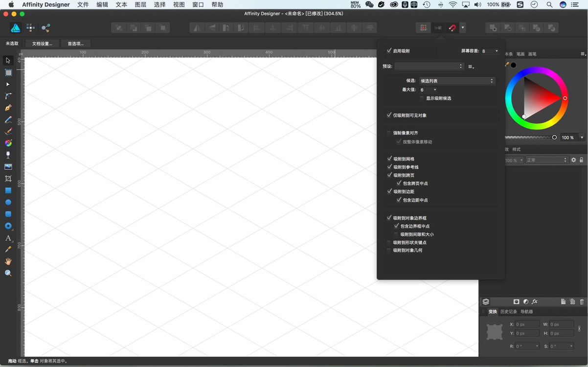Switch to the 历史记录 tab
Image resolution: width=588 pixels, height=367 pixels.
508,312
